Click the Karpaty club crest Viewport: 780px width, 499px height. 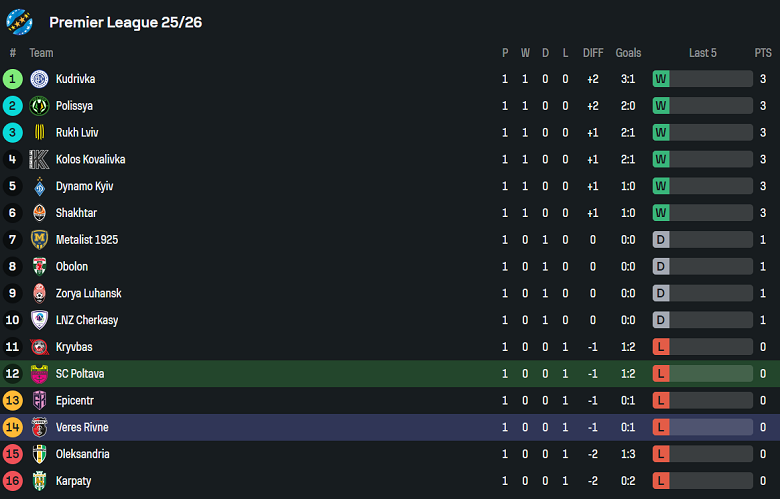(x=39, y=481)
